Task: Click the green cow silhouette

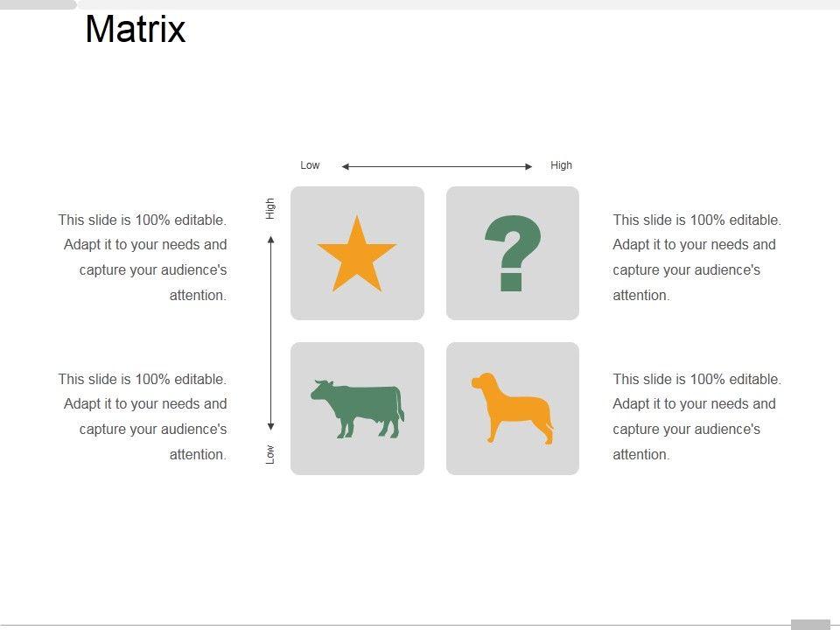Action: pyautogui.click(x=357, y=409)
